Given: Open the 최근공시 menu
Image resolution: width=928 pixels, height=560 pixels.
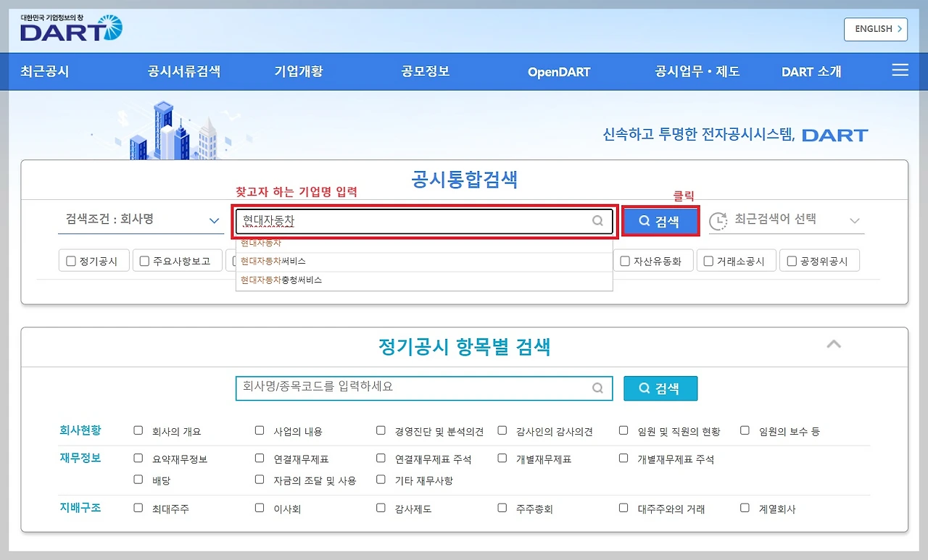Looking at the screenshot, I should 45,71.
